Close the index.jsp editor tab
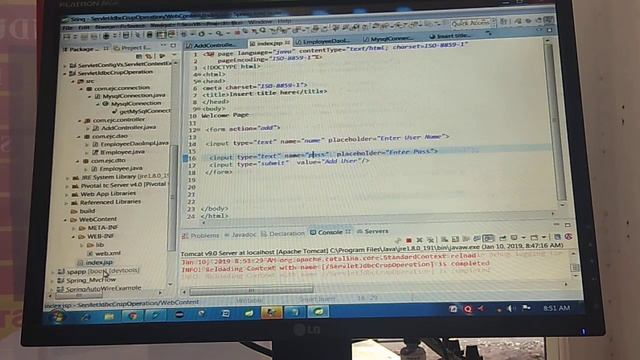Viewport: 640px width, 360px height. click(287, 42)
